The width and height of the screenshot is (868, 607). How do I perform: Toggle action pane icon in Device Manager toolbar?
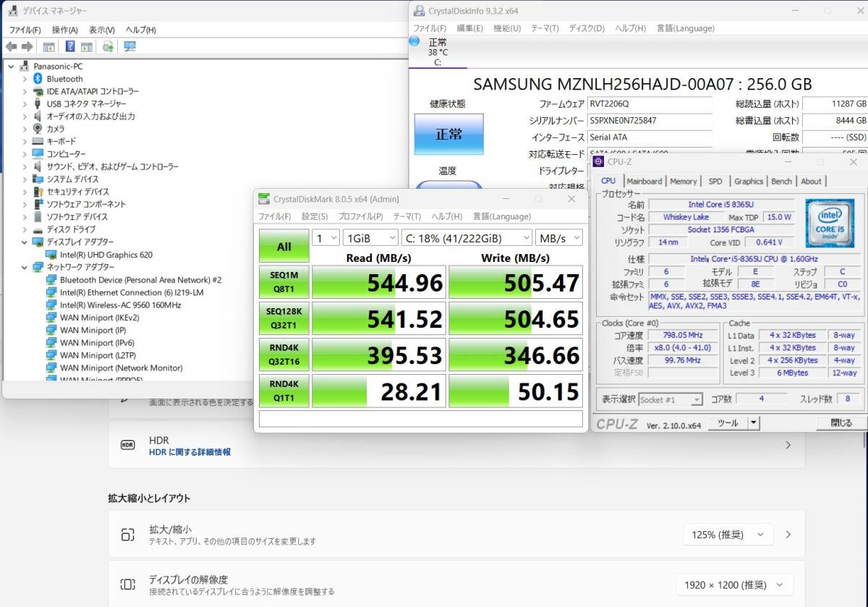pyautogui.click(x=87, y=46)
